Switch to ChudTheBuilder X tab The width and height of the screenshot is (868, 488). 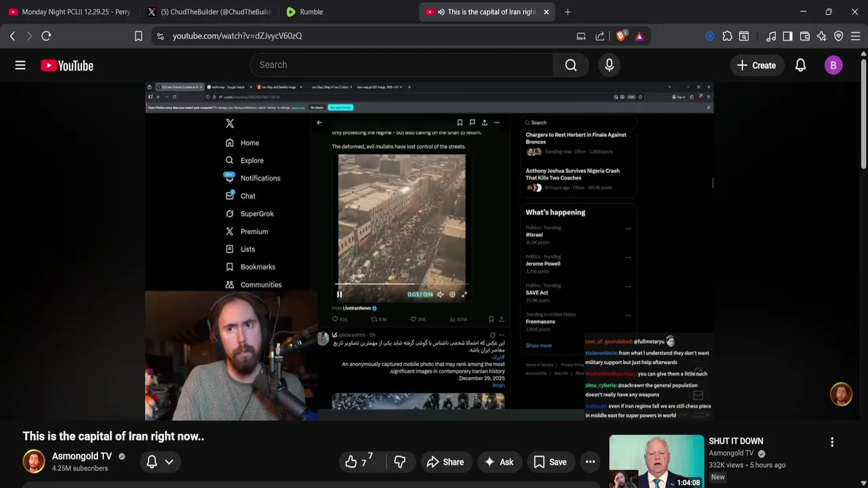pyautogui.click(x=209, y=12)
